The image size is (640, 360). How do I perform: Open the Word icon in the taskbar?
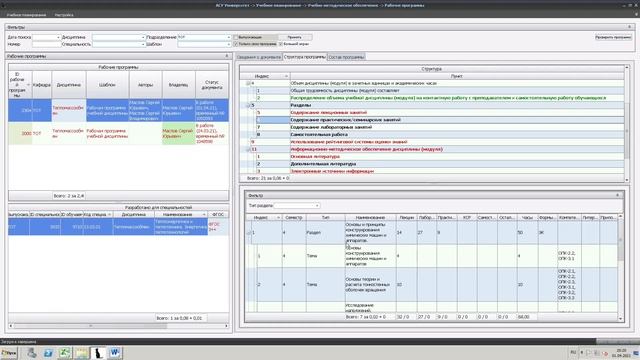pyautogui.click(x=114, y=353)
